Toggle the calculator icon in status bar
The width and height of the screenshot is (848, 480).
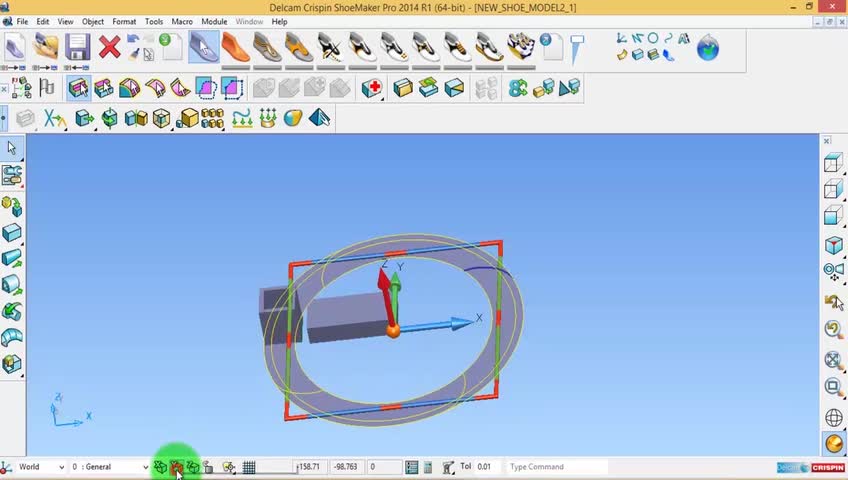click(x=428, y=467)
